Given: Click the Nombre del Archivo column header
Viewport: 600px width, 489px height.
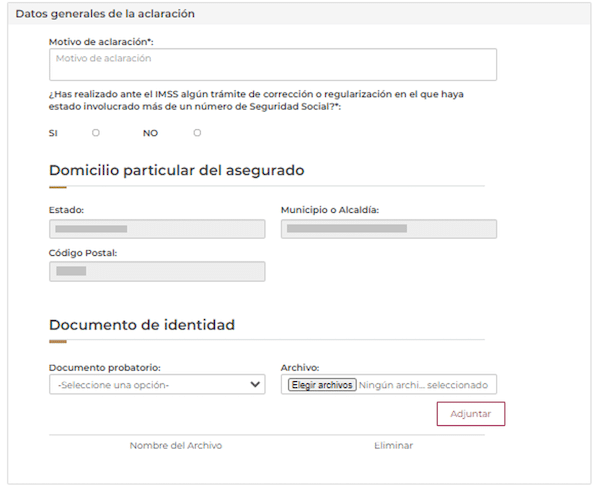Looking at the screenshot, I should [175, 445].
